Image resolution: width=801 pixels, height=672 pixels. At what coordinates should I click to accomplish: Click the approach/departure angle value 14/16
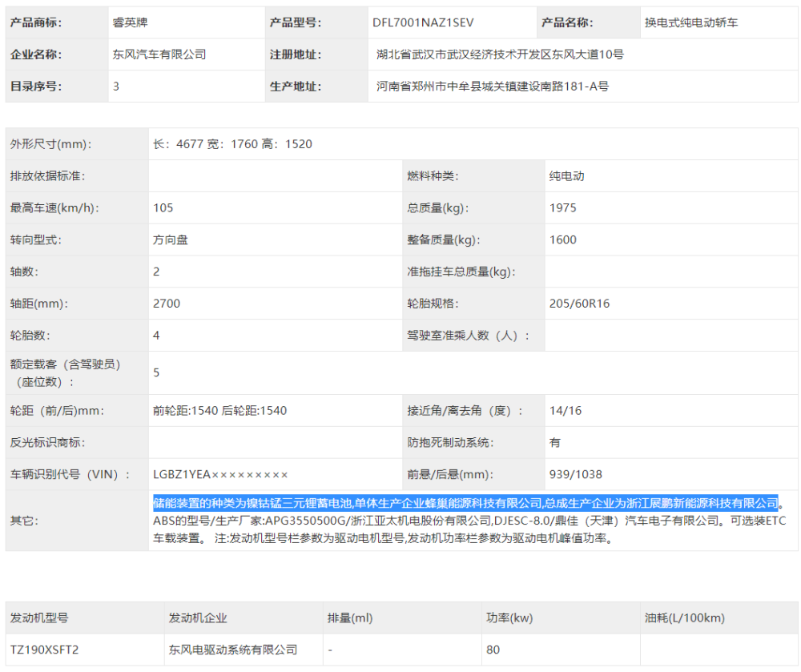[x=566, y=411]
